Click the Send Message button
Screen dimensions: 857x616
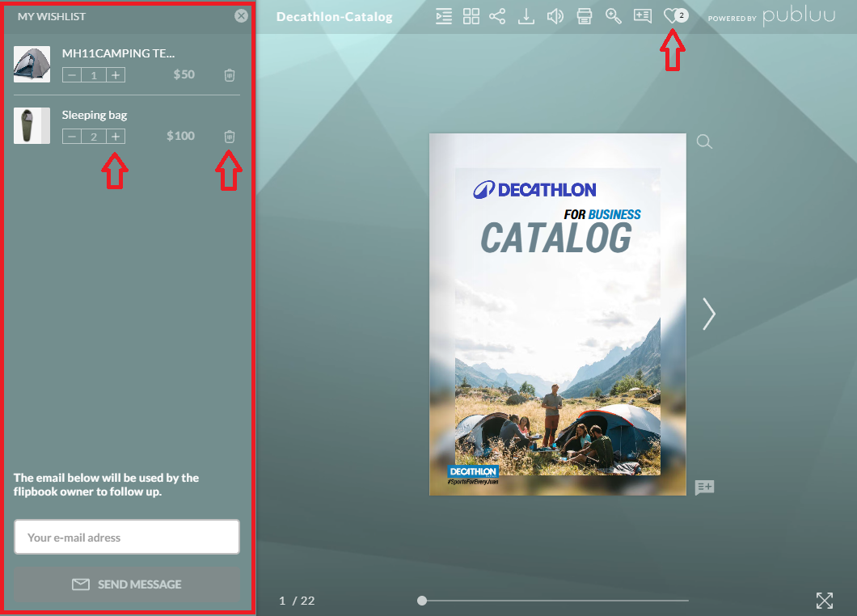tap(127, 584)
